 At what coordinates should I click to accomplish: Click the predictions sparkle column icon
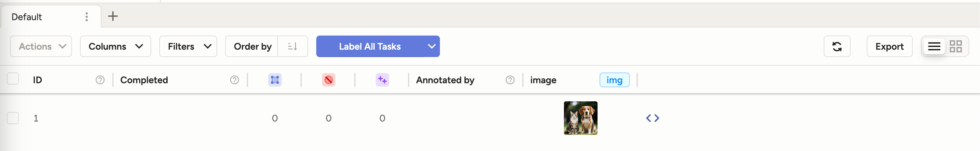tap(382, 80)
